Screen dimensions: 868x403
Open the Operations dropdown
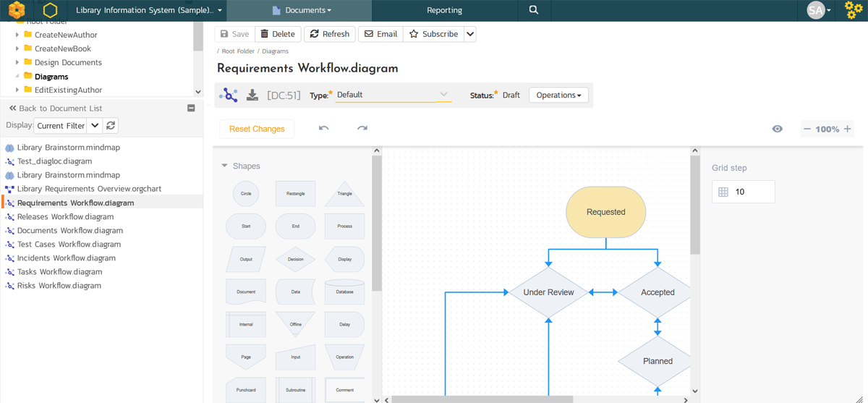point(558,95)
